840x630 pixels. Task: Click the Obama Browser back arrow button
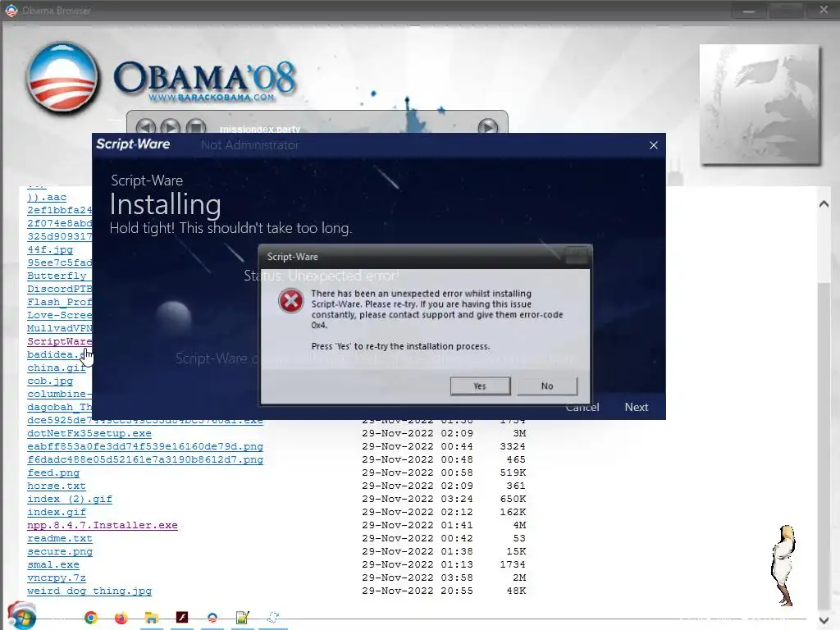pyautogui.click(x=146, y=127)
